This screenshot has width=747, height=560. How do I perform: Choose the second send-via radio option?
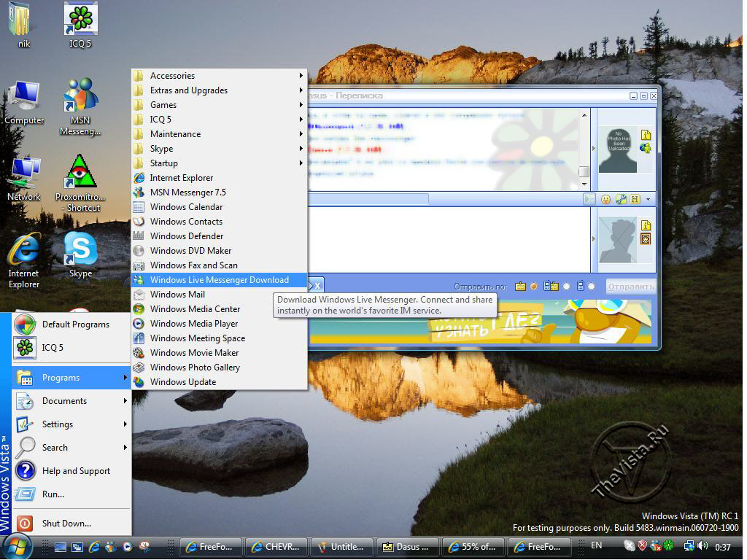(x=566, y=287)
